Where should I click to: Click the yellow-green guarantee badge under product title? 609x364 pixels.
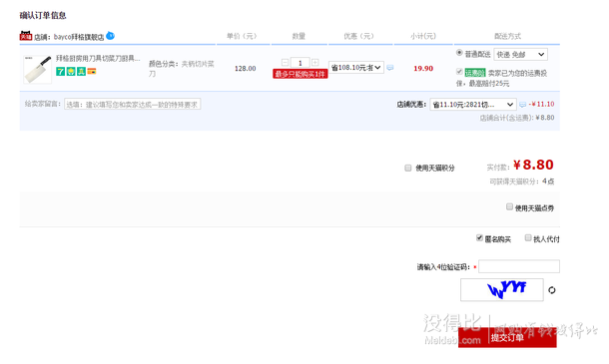[x=71, y=71]
